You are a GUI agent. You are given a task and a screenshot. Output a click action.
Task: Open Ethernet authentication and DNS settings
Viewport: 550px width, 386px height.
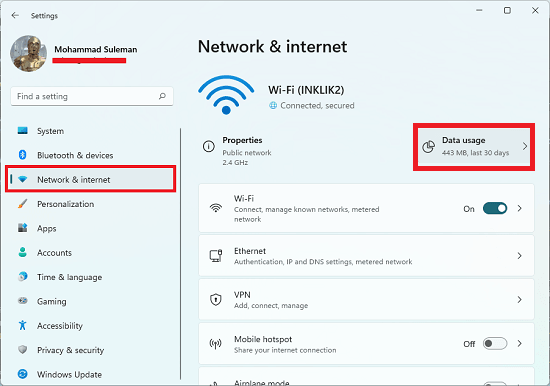pyautogui.click(x=366, y=256)
